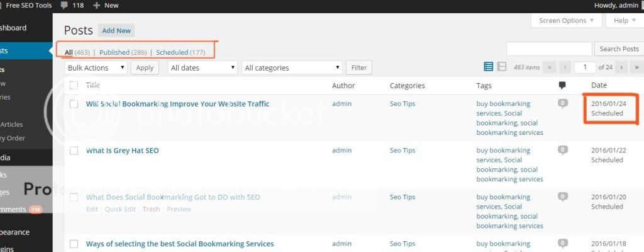Open comment bubble for Ways of selecting post
The width and height of the screenshot is (644, 252).
tap(563, 243)
